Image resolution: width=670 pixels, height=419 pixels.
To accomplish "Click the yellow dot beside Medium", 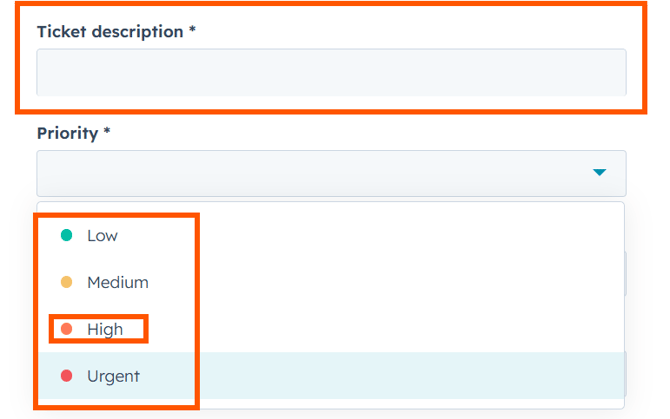I will [x=67, y=283].
